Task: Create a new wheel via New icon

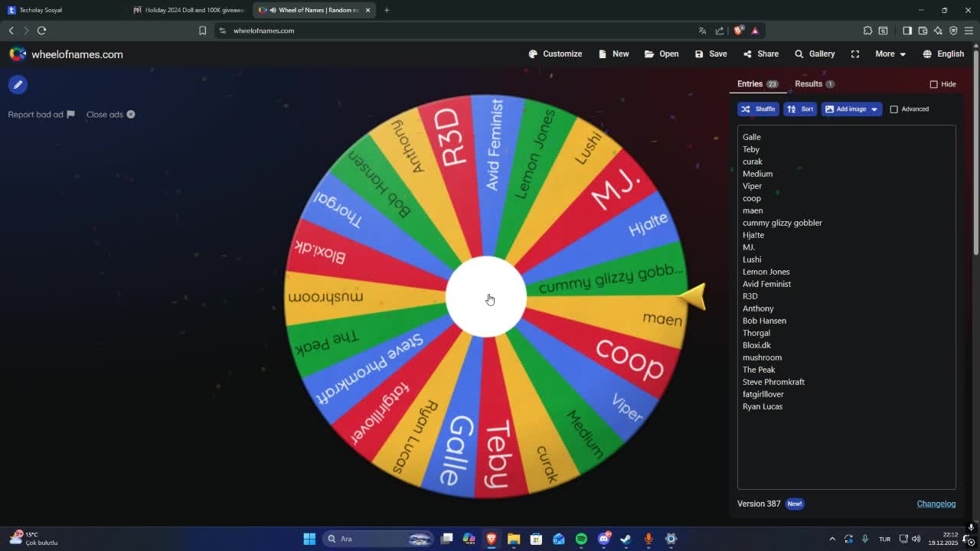Action: point(613,54)
